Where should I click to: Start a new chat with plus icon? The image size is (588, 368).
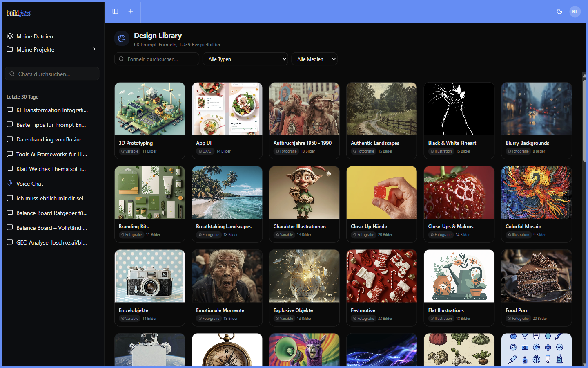tap(131, 11)
